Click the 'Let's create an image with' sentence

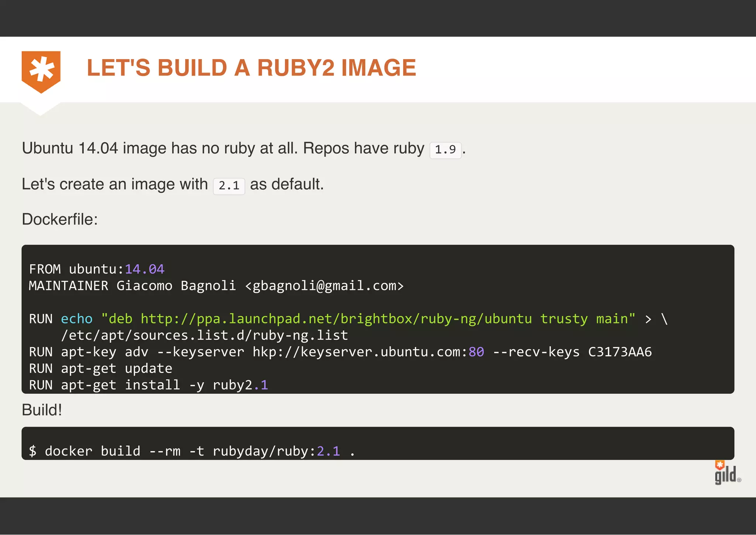[x=173, y=184]
